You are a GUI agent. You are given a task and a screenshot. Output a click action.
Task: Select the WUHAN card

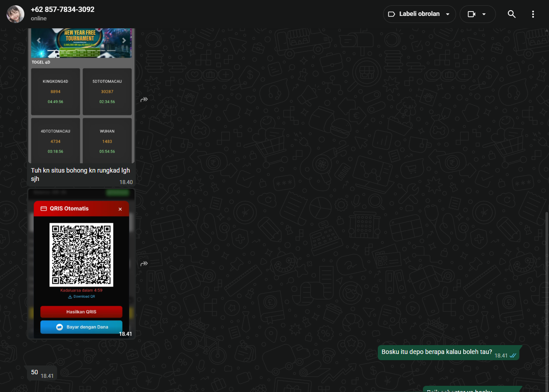pos(107,141)
